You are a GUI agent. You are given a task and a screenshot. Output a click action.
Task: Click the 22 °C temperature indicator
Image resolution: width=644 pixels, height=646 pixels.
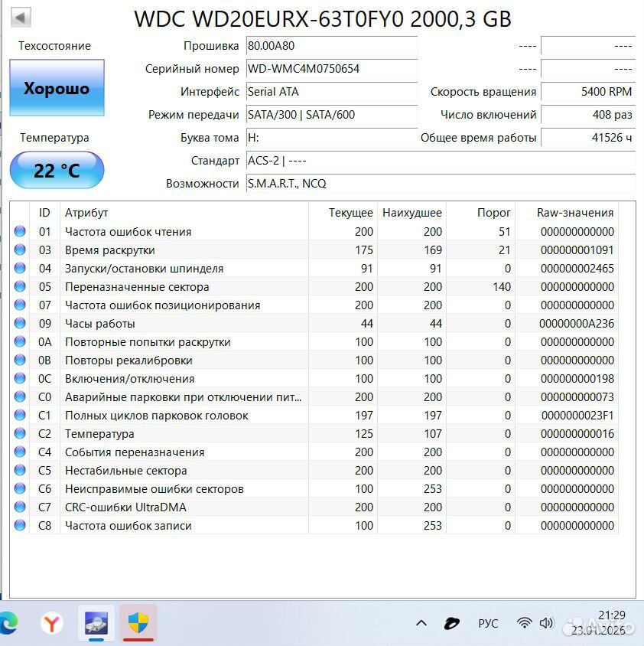[x=57, y=170]
